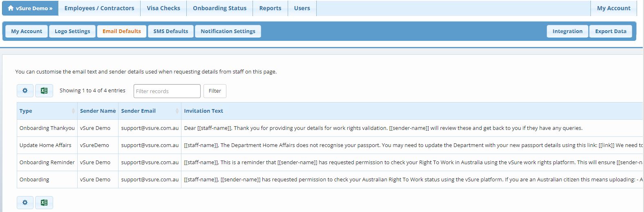Viewport: 644px width, 212px height.
Task: Switch to the SMS Defaults tab
Action: coord(170,31)
